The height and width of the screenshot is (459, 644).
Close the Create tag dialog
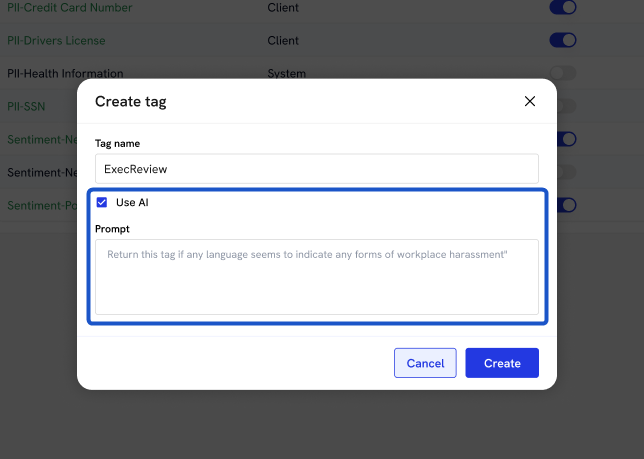pyautogui.click(x=529, y=101)
